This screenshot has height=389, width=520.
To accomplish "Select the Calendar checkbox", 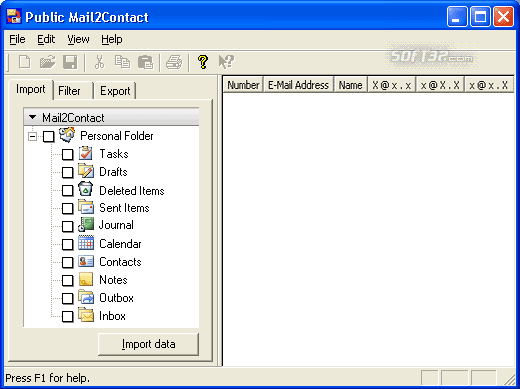I will click(x=68, y=244).
